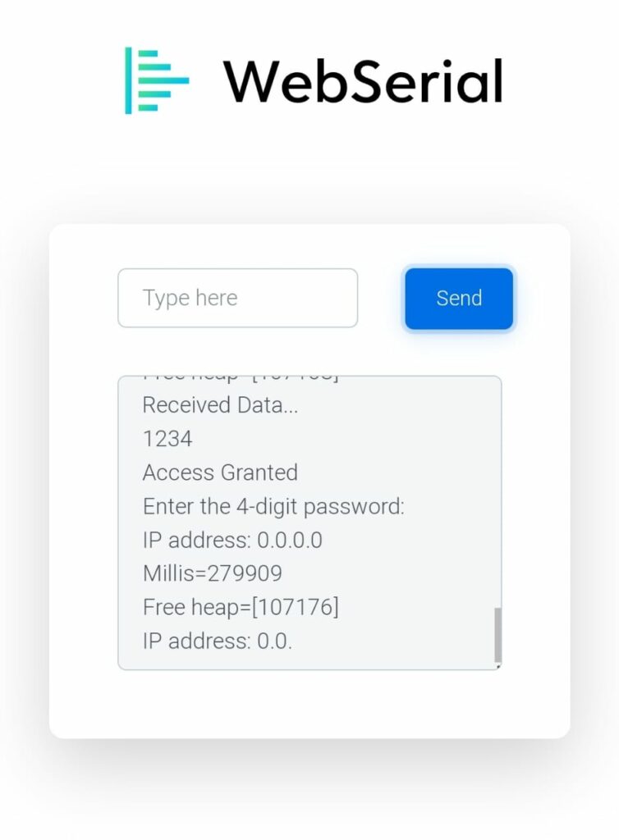Click the "IP address: 0.0.0.0" log line

pos(232,540)
